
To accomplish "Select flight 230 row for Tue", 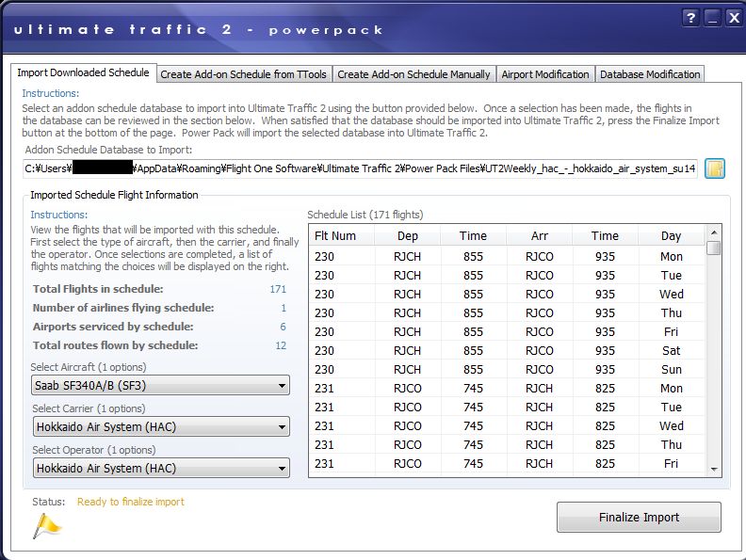I will (507, 276).
